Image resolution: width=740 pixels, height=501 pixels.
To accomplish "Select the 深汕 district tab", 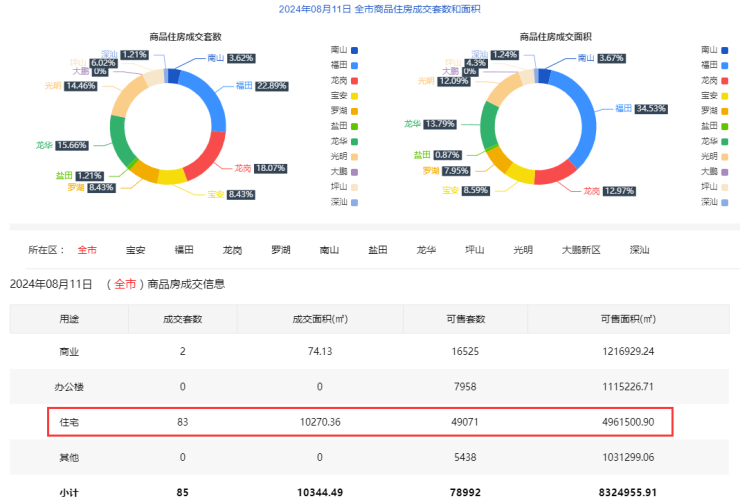I will click(639, 250).
